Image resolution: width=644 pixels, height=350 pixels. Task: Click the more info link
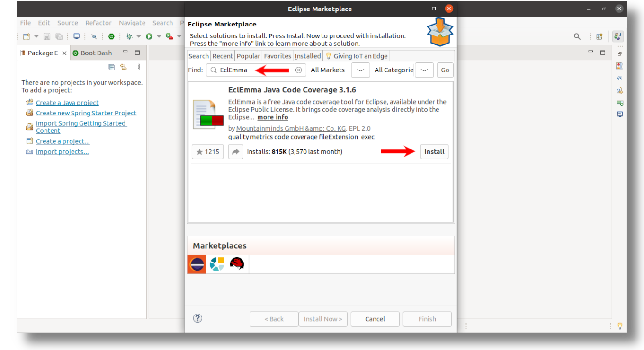pyautogui.click(x=273, y=117)
